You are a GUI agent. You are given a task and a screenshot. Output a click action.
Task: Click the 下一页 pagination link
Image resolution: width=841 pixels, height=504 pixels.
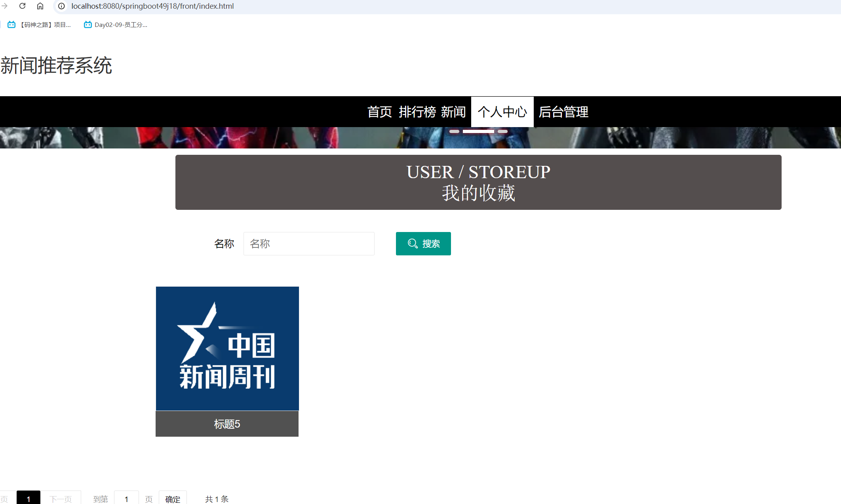click(x=61, y=498)
